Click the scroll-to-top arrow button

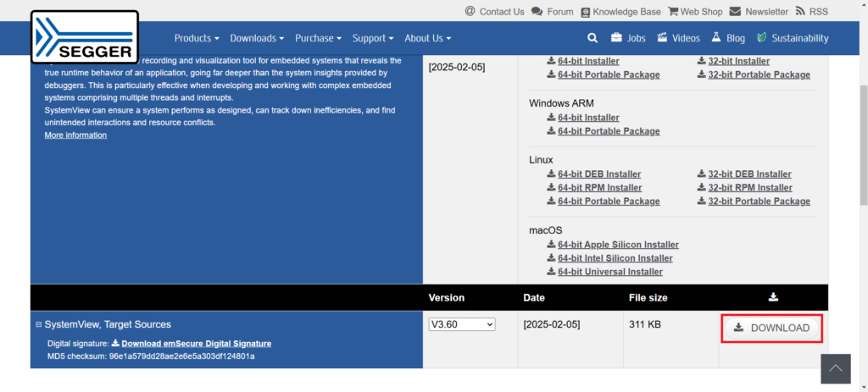click(835, 369)
